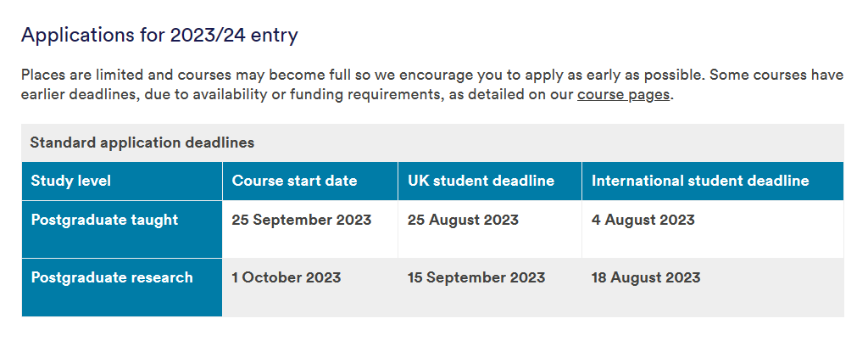Select the 'Study level' column header
Screen dimensions: 868x341
point(71,181)
